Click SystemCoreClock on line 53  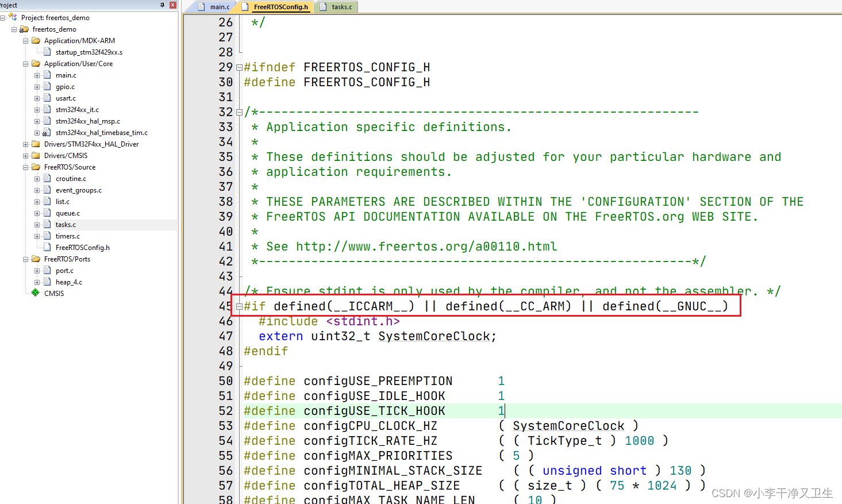pyautogui.click(x=568, y=426)
